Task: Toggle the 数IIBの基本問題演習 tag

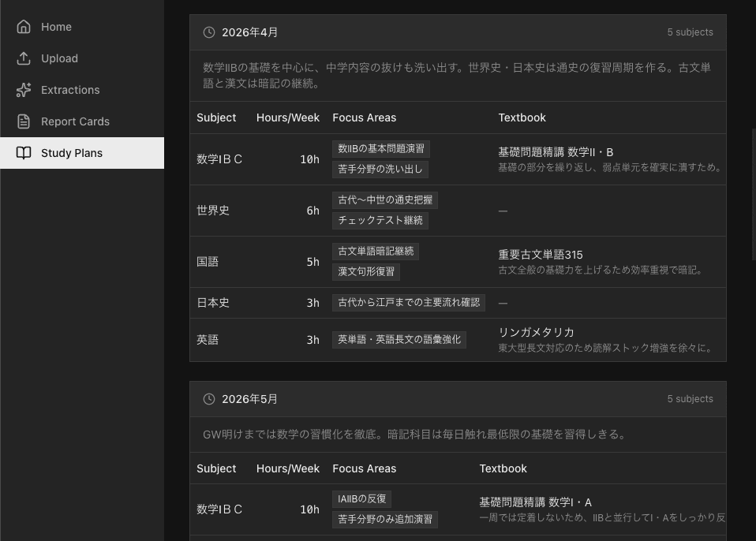Action: (381, 148)
